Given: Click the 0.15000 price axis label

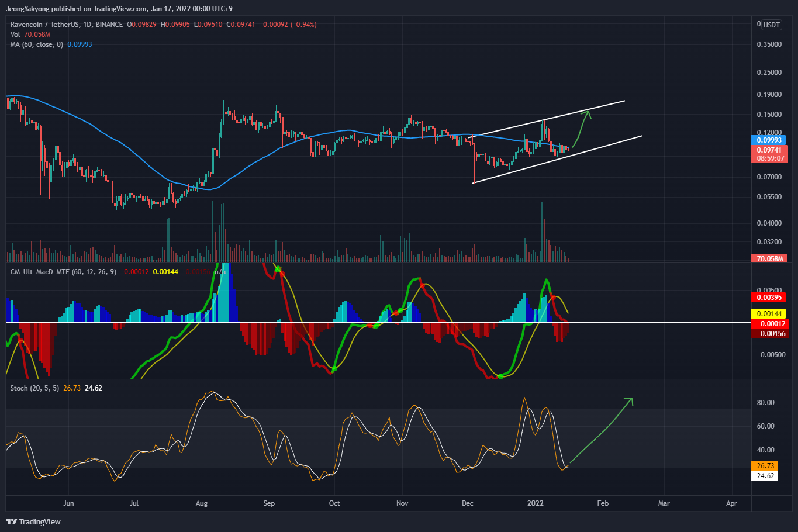Looking at the screenshot, I should [x=769, y=115].
